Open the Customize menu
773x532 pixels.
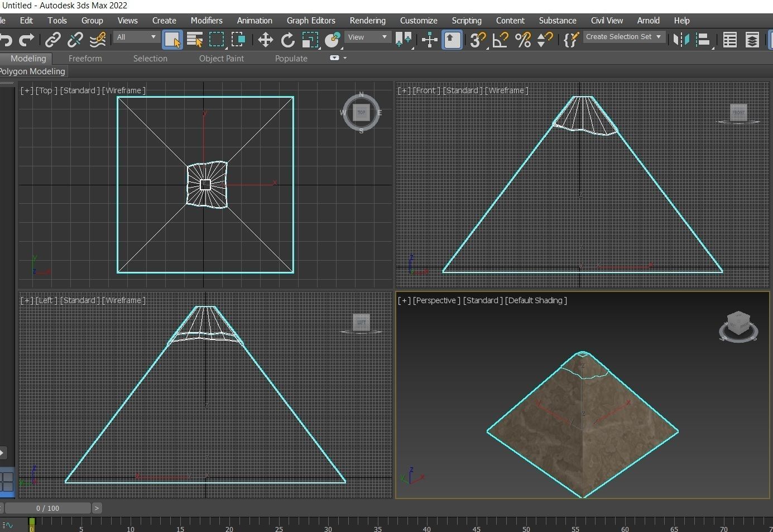(x=419, y=21)
